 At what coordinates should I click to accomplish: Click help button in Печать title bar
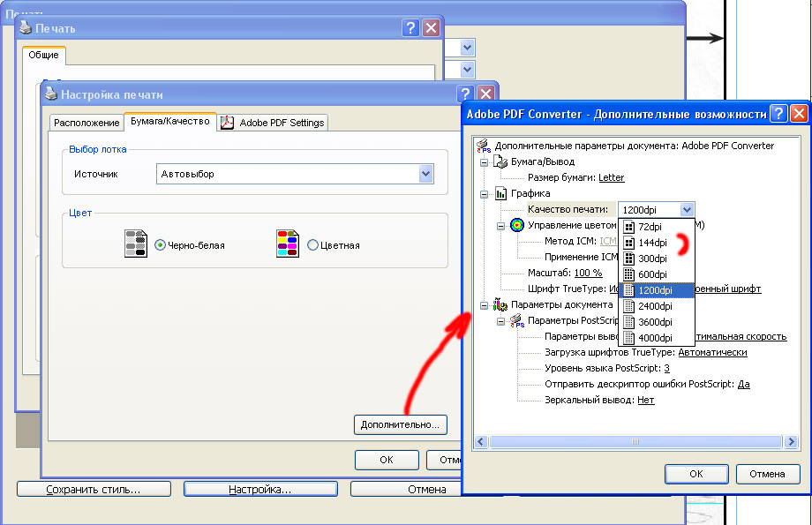[x=410, y=27]
